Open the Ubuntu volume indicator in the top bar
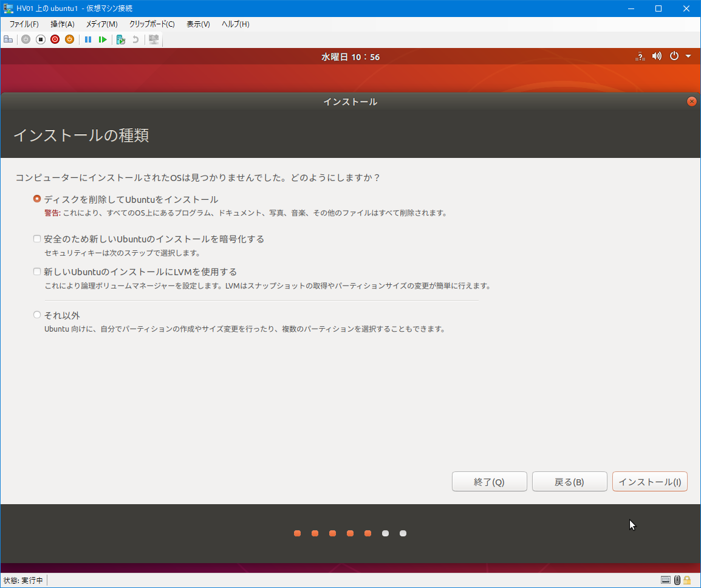The width and height of the screenshot is (701, 588). pos(657,56)
